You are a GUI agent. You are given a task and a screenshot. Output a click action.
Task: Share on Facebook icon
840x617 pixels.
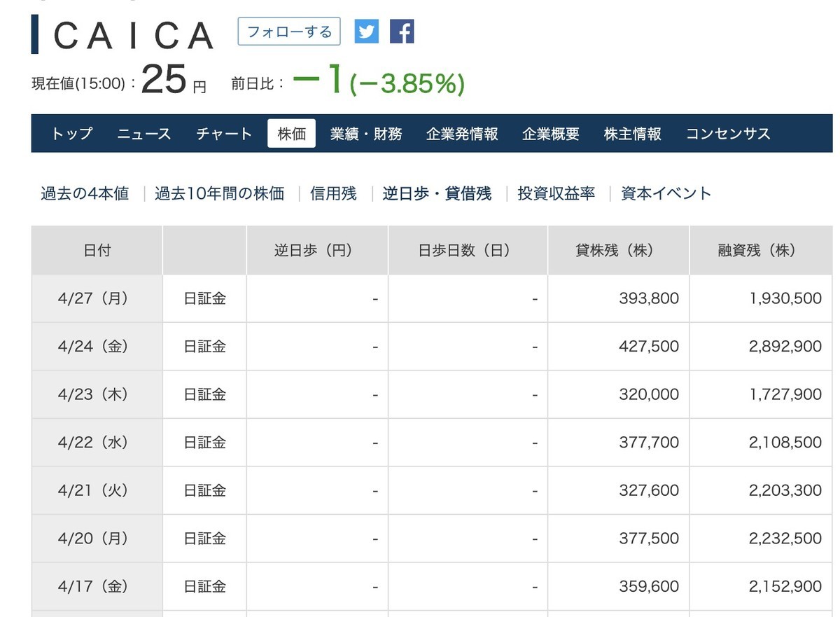(x=402, y=31)
